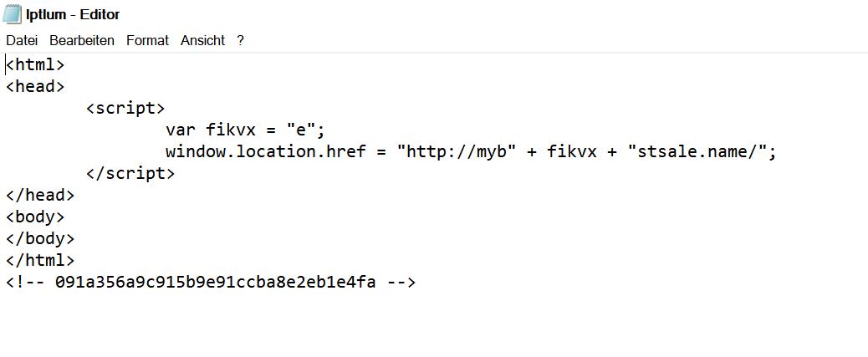Screen dimensions: 868x357
Task: Click the lptlum - Editor window title
Action: pos(73,15)
